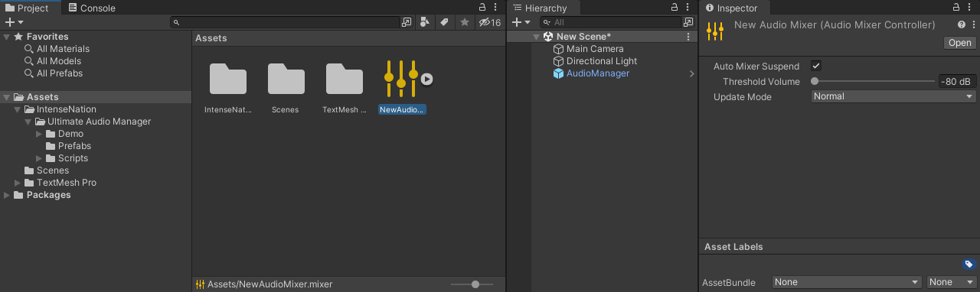The height and width of the screenshot is (292, 980).
Task: Adjust the Threshold Volume slider
Action: pyautogui.click(x=873, y=81)
